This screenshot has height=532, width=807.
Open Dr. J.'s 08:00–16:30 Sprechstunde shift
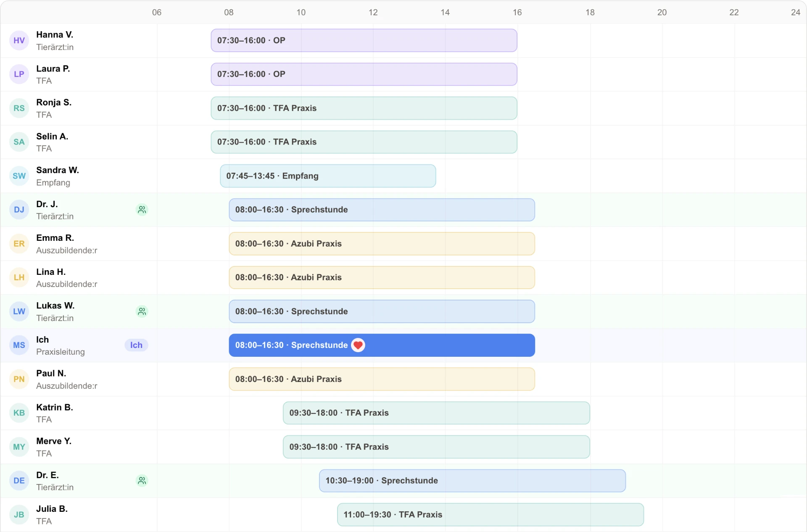(x=382, y=209)
